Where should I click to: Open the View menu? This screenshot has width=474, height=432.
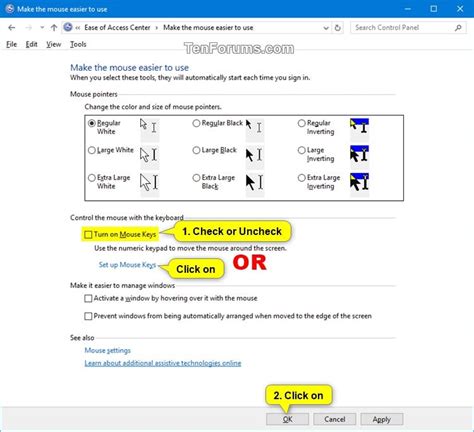click(x=54, y=44)
